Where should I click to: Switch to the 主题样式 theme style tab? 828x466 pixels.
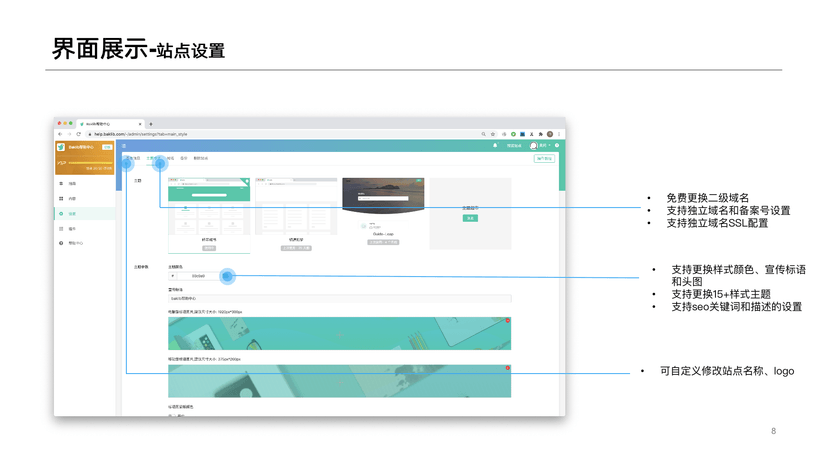click(153, 158)
